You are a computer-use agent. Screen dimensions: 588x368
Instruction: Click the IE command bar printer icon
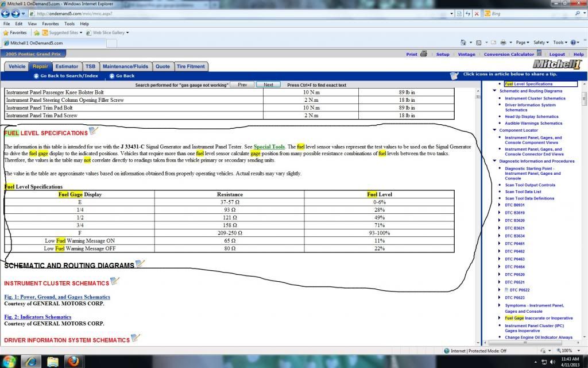tap(503, 43)
